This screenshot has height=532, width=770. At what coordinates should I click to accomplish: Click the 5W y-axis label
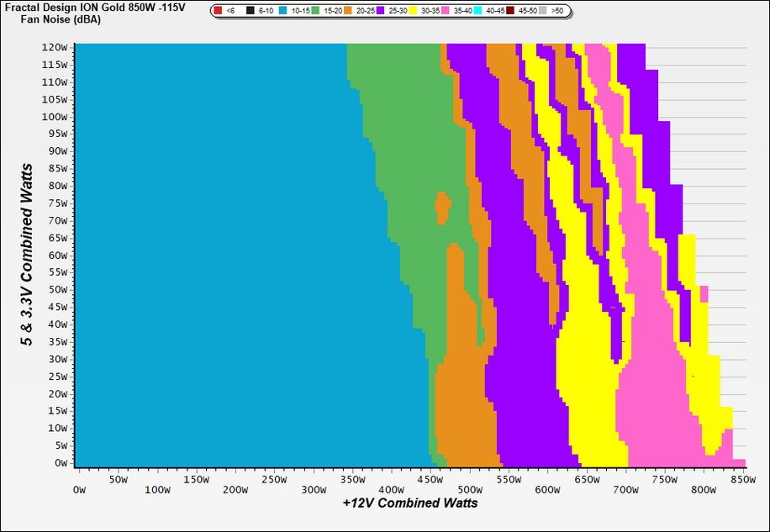coord(61,445)
